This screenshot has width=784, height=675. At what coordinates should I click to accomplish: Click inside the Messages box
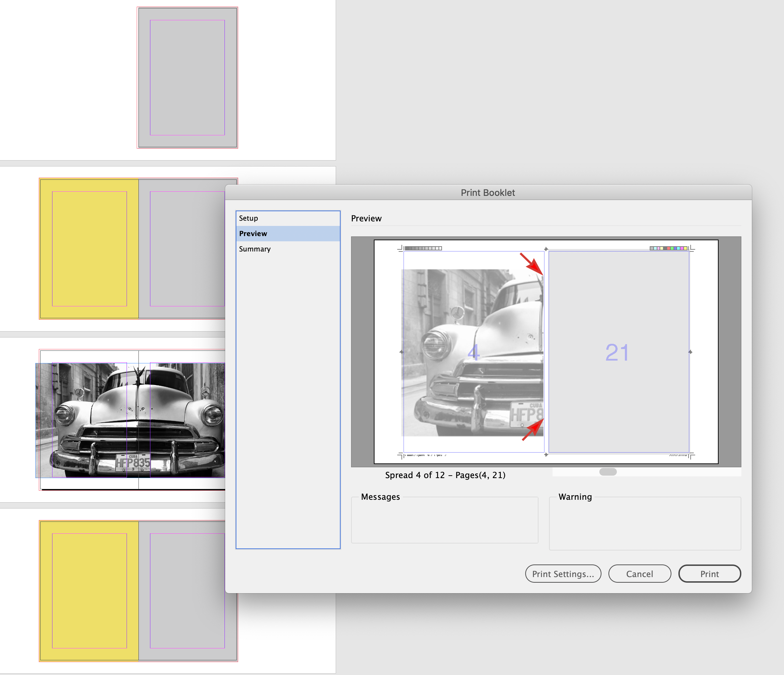point(444,522)
